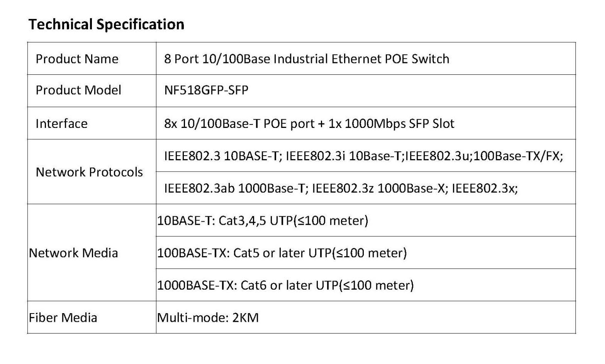Select the Network Media label cell
The width and height of the screenshot is (605, 364).
click(92, 252)
